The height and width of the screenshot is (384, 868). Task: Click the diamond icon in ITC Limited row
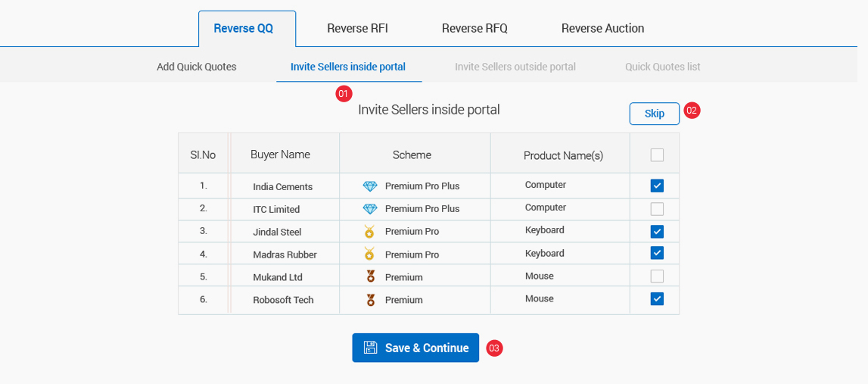(369, 209)
